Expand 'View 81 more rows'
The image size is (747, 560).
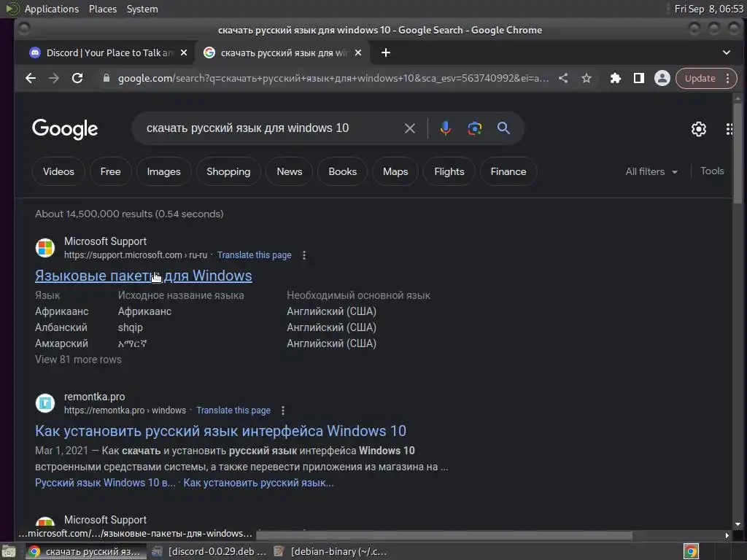78,359
